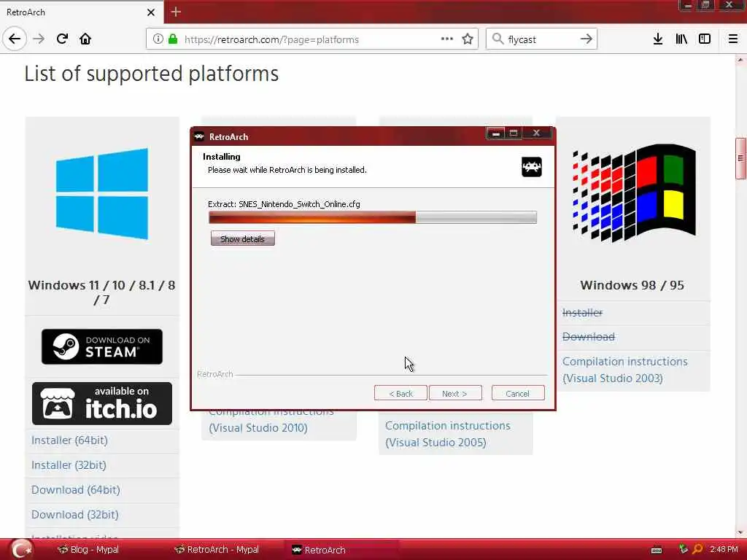Click the RetroArch logo in installer header
This screenshot has height=560, width=747.
pyautogui.click(x=531, y=167)
